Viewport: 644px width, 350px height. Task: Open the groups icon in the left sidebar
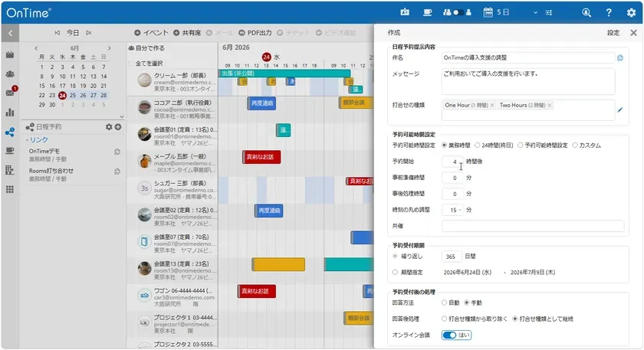(x=10, y=74)
